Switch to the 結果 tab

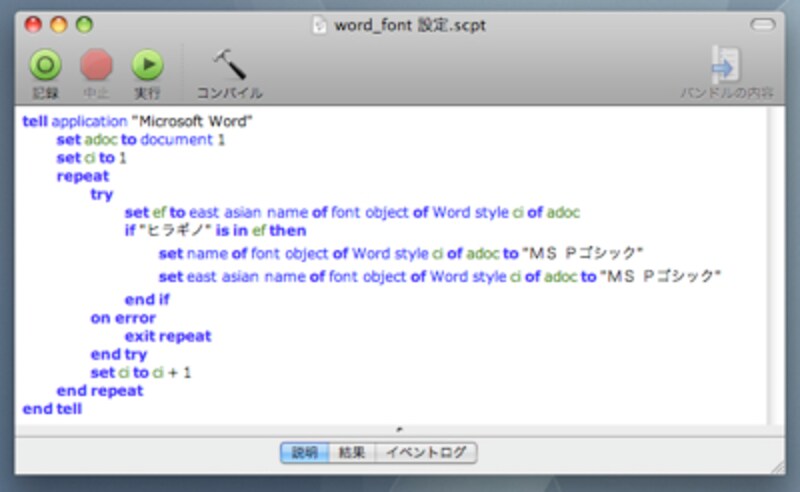352,453
